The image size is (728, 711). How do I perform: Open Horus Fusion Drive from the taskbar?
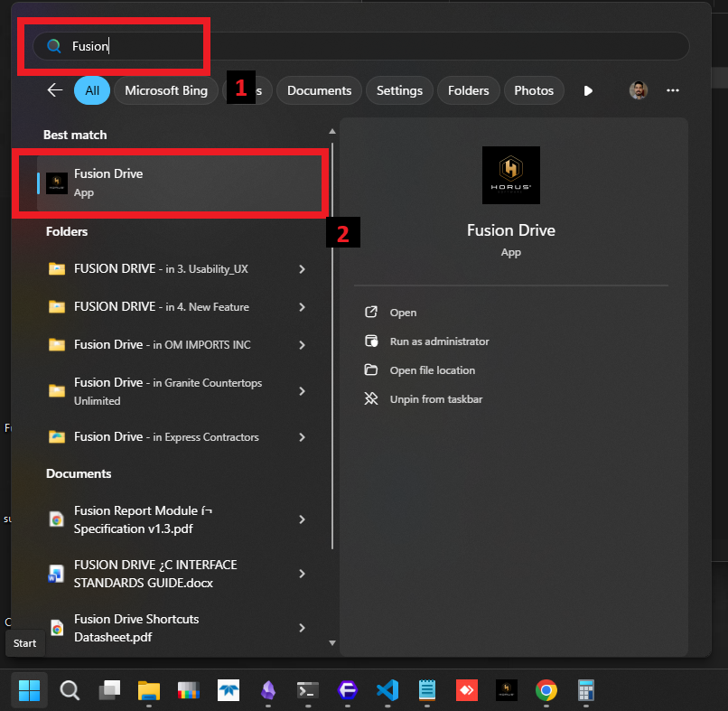pos(506,690)
